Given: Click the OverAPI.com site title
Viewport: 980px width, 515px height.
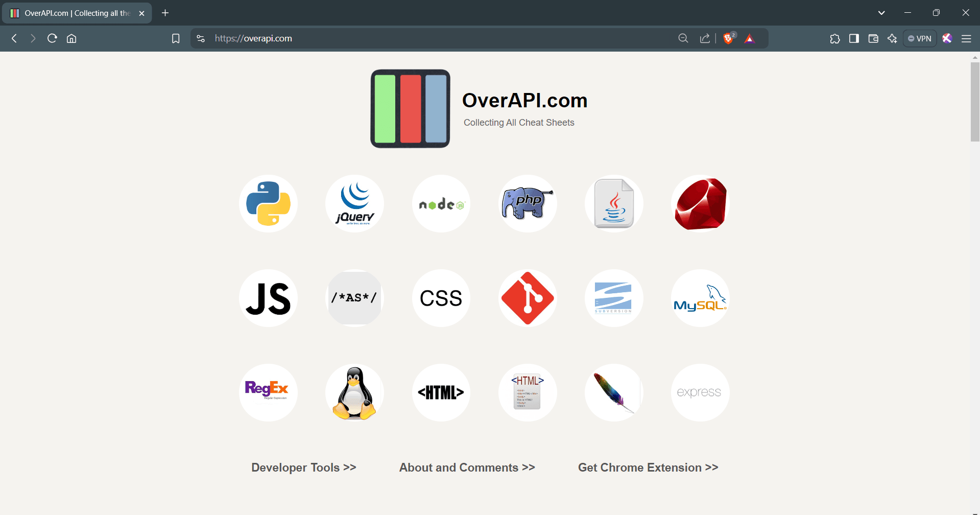Looking at the screenshot, I should (x=525, y=100).
